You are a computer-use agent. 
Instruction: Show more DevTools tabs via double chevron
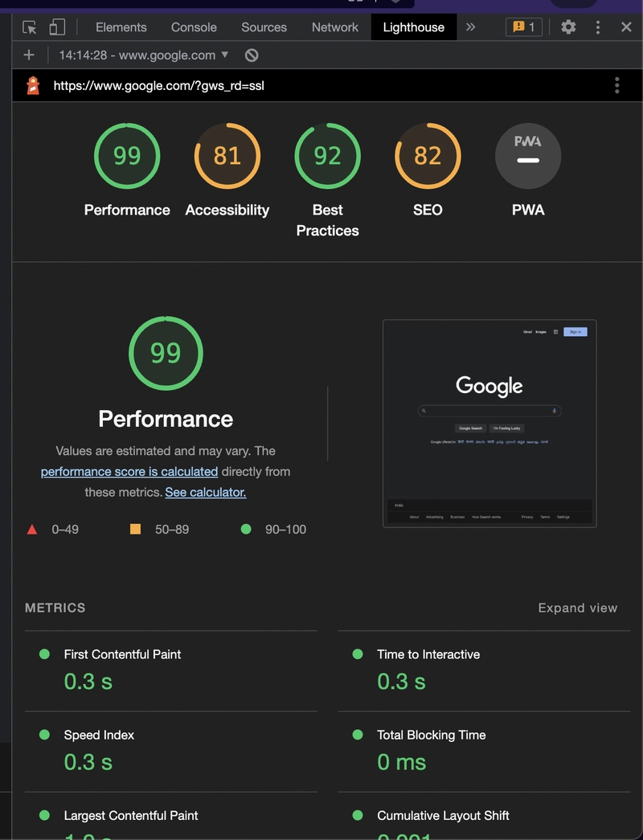tap(470, 27)
